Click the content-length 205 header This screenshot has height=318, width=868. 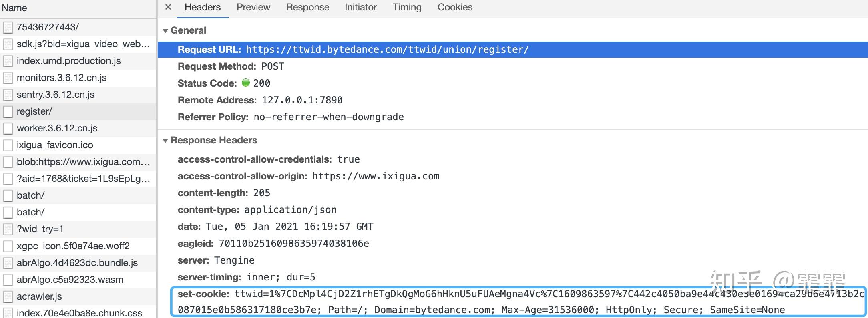tap(224, 193)
